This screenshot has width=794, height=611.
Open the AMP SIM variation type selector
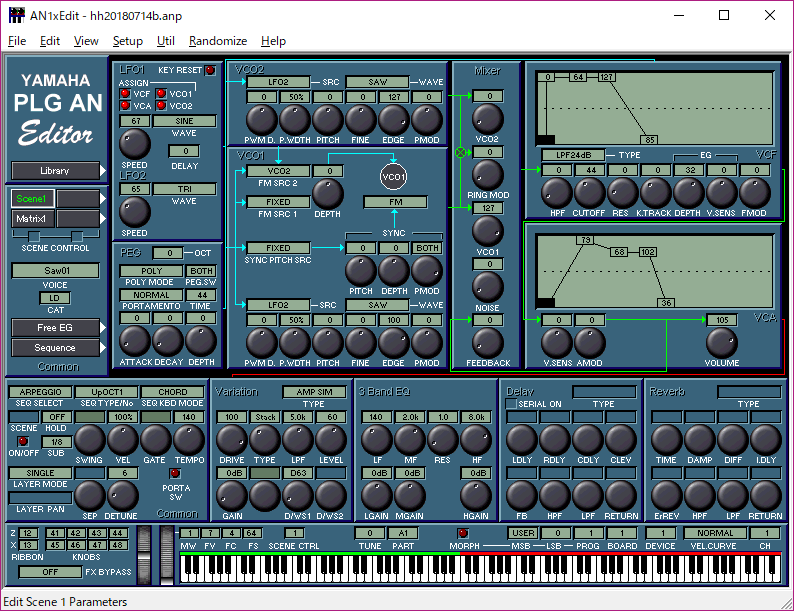(313, 392)
